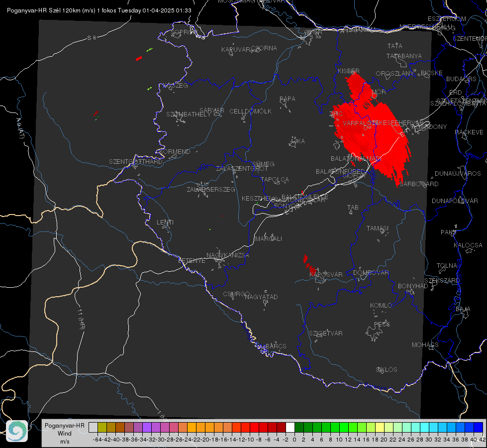Click the BARCS city label
This screenshot has height=448, width=487.
tap(276, 346)
